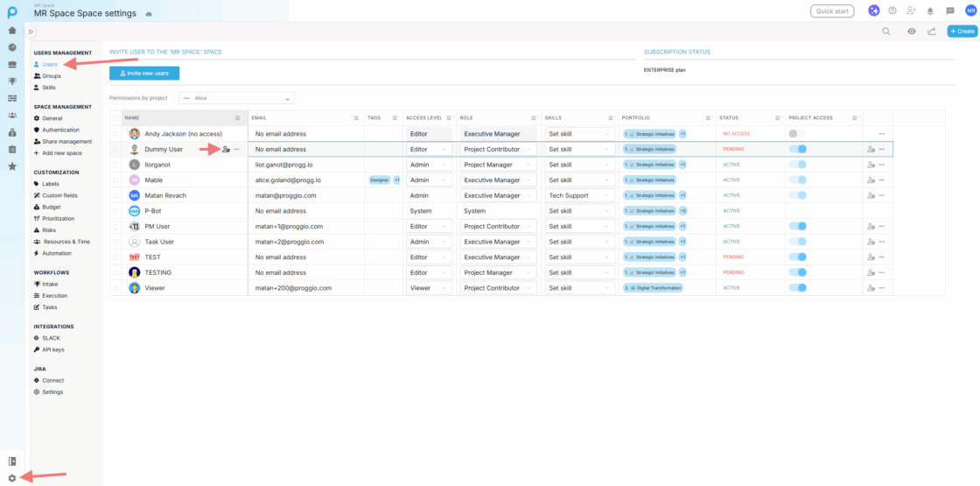This screenshot has width=980, height=486.
Task: Open the notifications bell
Action: pyautogui.click(x=930, y=11)
